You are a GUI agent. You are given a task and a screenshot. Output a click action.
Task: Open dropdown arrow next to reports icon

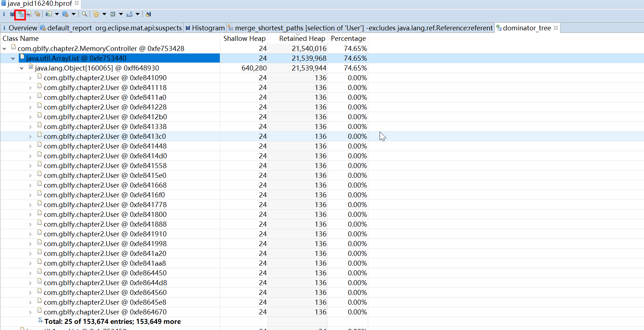pyautogui.click(x=57, y=14)
